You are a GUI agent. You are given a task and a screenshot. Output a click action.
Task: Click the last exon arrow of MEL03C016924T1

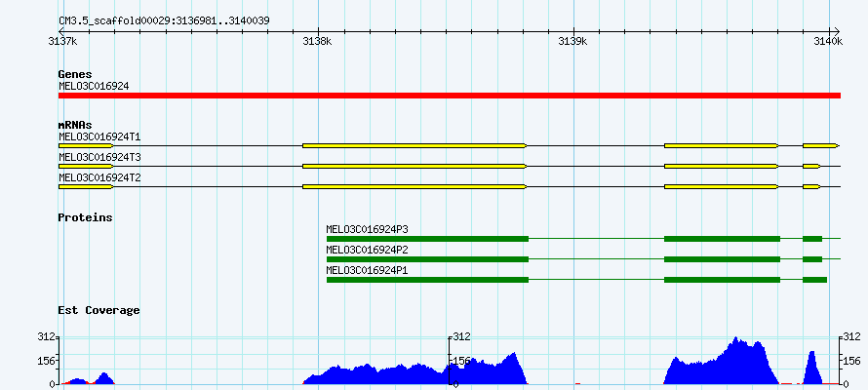click(821, 145)
